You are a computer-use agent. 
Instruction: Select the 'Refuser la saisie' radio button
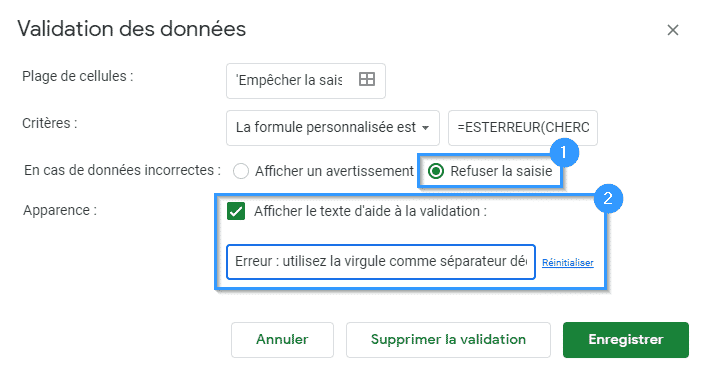point(436,171)
